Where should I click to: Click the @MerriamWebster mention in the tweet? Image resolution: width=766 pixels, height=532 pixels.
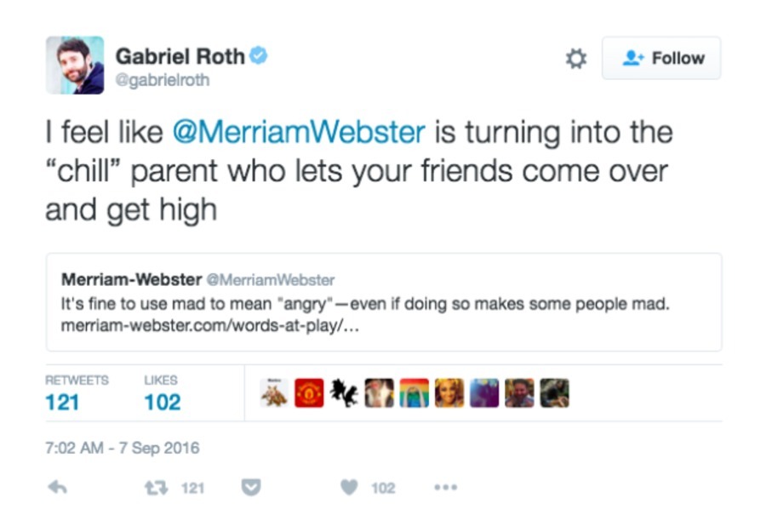(x=298, y=132)
